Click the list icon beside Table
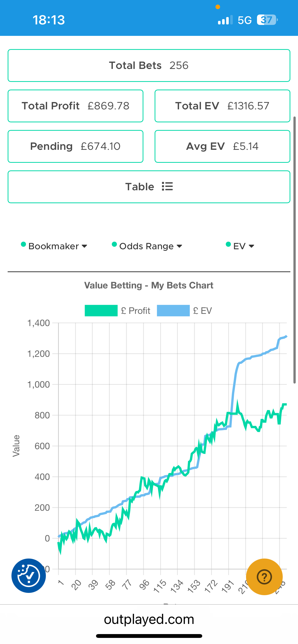Viewport: 298px width, 644px height. (x=167, y=186)
